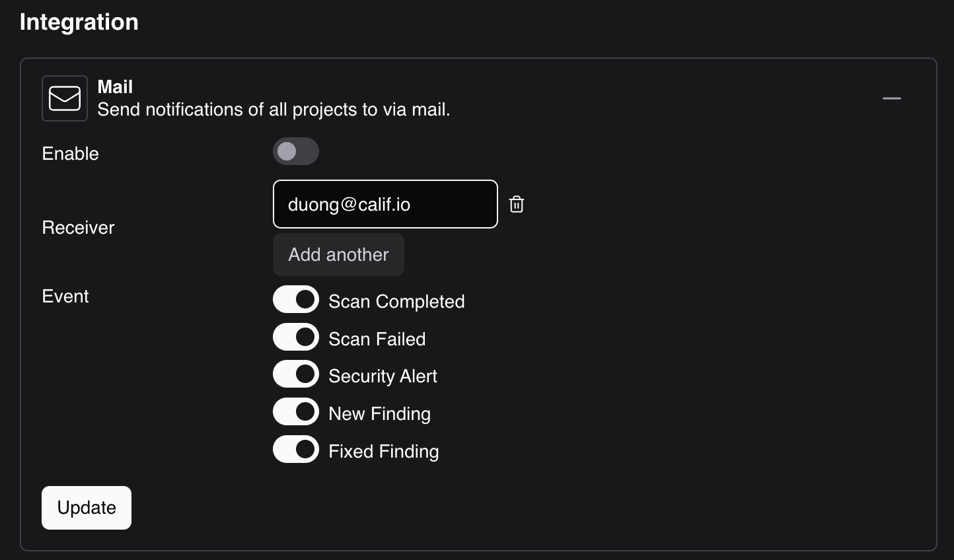Disable the Scan Completed event toggle

[296, 300]
